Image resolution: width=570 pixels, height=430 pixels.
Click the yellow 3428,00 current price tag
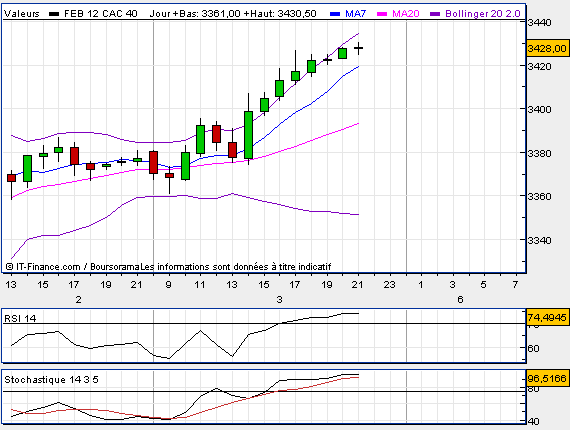[547, 48]
